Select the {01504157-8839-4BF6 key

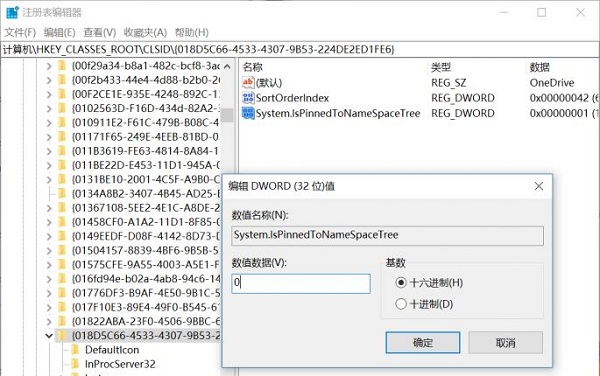146,251
